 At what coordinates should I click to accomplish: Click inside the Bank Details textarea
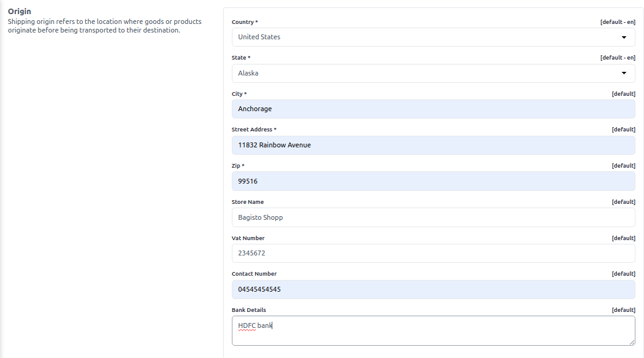[433, 331]
